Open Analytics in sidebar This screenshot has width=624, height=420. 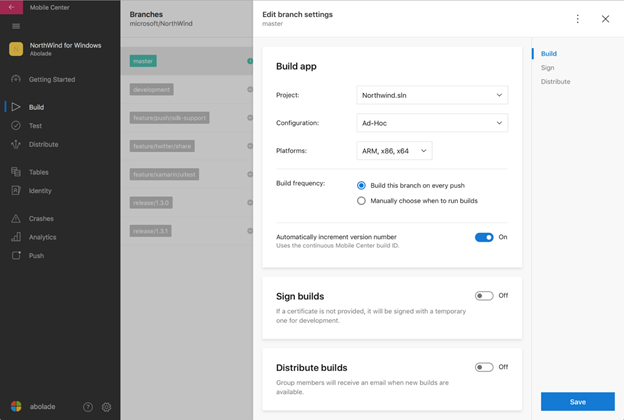42,237
